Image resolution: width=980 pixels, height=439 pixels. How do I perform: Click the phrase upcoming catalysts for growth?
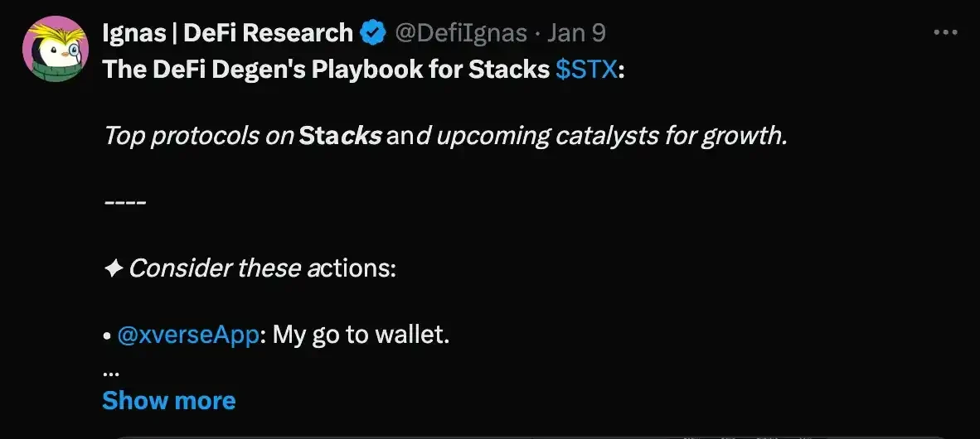[x=610, y=135]
